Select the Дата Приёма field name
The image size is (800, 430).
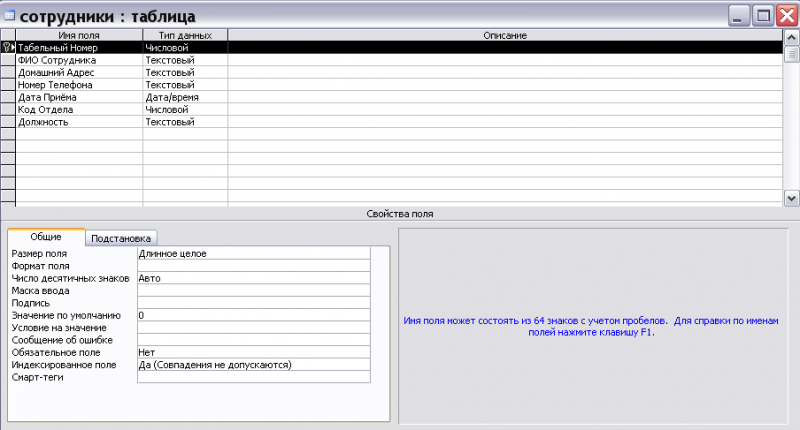80,97
